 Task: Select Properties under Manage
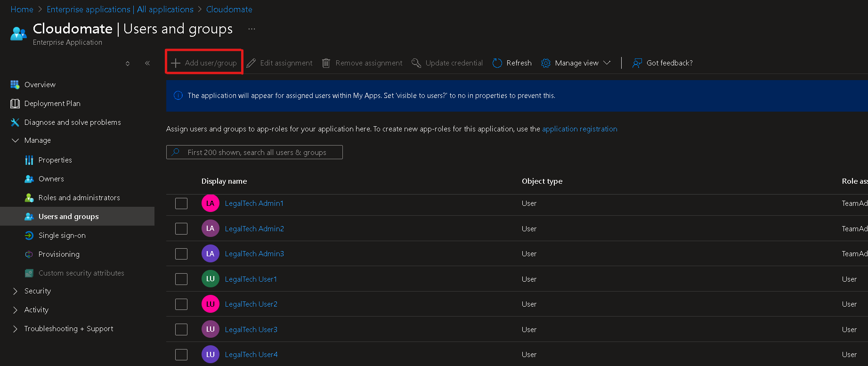[x=55, y=160]
